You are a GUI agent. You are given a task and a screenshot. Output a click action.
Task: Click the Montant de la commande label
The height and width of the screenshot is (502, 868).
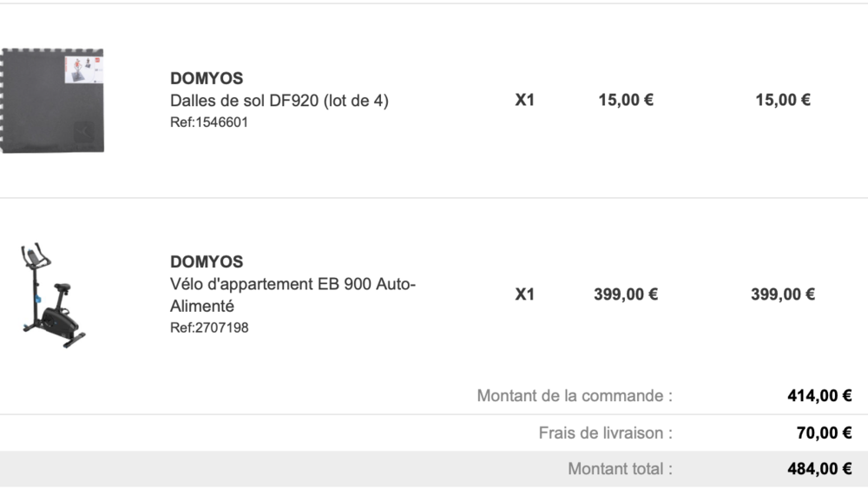[x=575, y=396]
